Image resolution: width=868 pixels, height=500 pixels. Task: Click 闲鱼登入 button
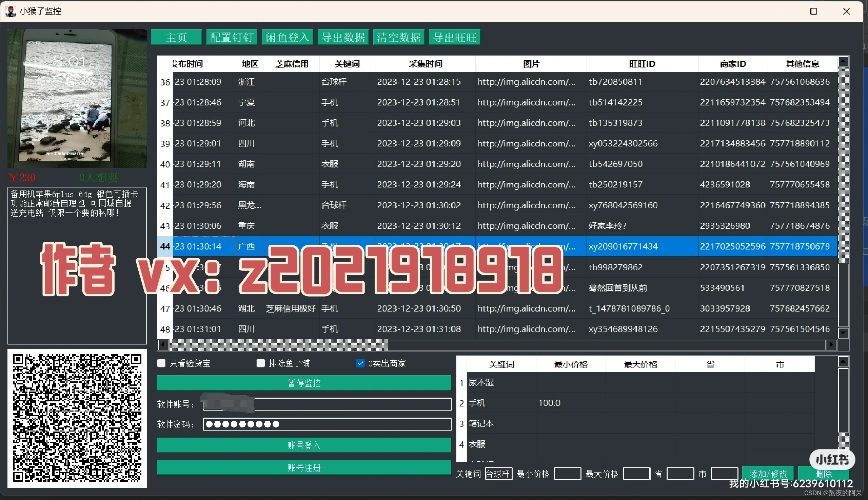coord(288,37)
